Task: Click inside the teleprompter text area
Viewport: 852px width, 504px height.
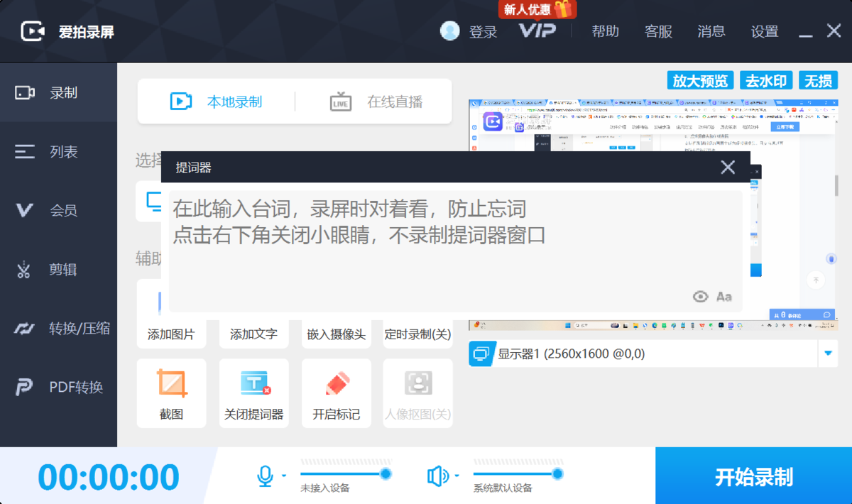Action: point(455,250)
